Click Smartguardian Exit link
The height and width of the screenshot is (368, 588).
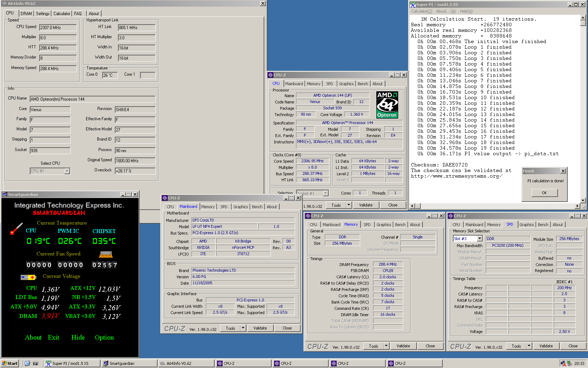54,338
